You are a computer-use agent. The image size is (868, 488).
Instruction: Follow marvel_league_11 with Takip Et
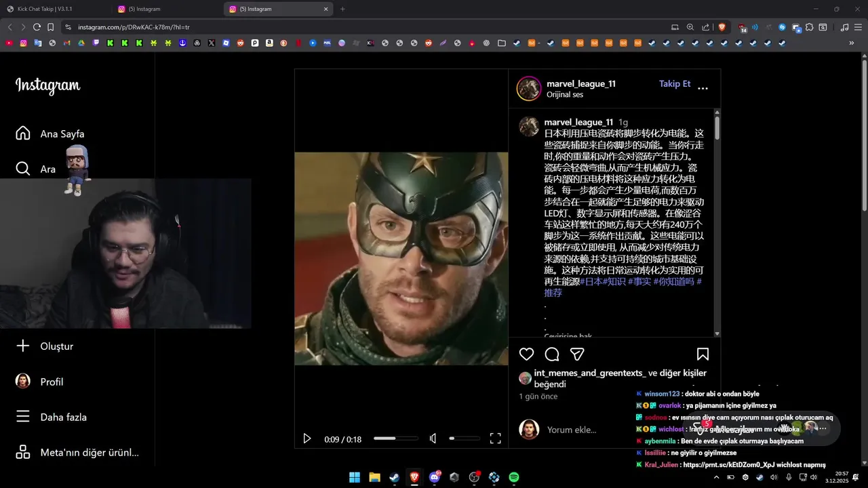(x=675, y=84)
